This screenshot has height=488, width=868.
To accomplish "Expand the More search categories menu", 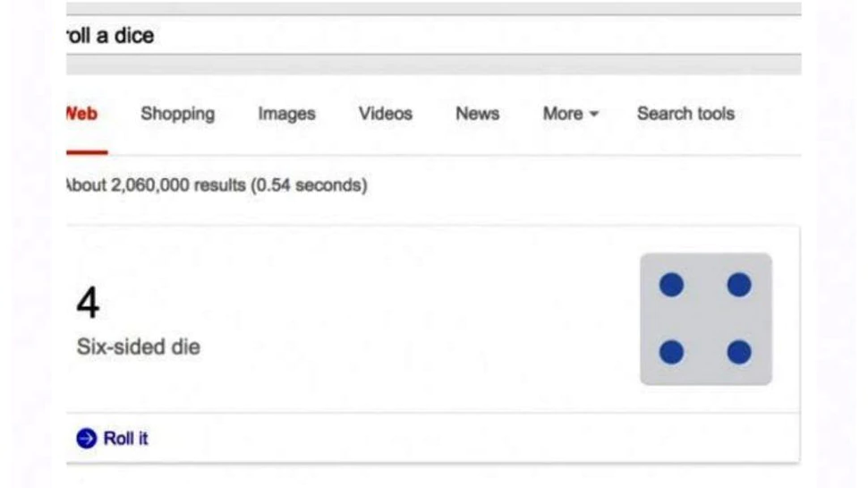I will click(x=570, y=114).
